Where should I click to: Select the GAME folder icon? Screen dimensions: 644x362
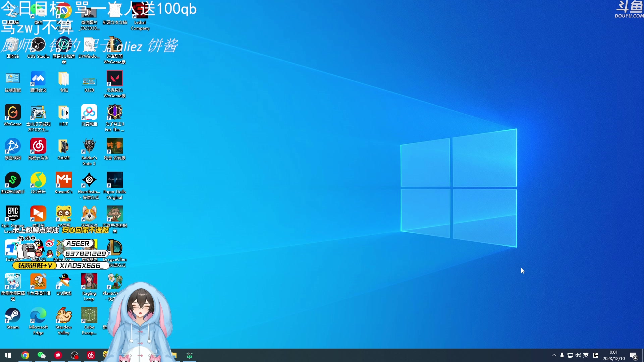64,149
